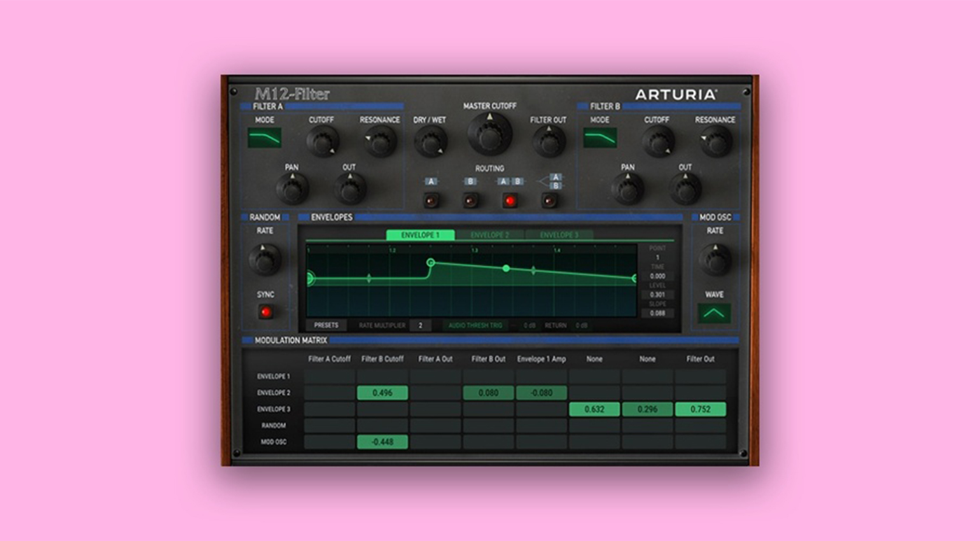Click the Filter A Out knob
Image resolution: width=980 pixels, height=541 pixels.
(350, 189)
